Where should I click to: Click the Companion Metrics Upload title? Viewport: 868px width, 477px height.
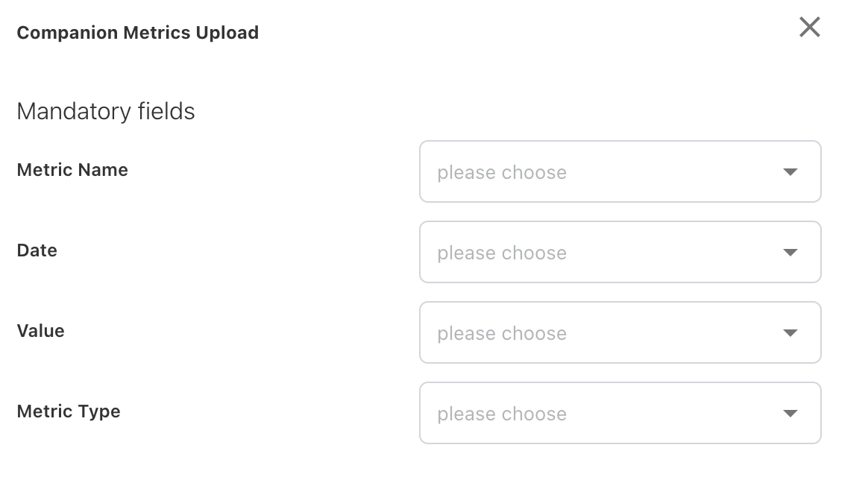137,33
